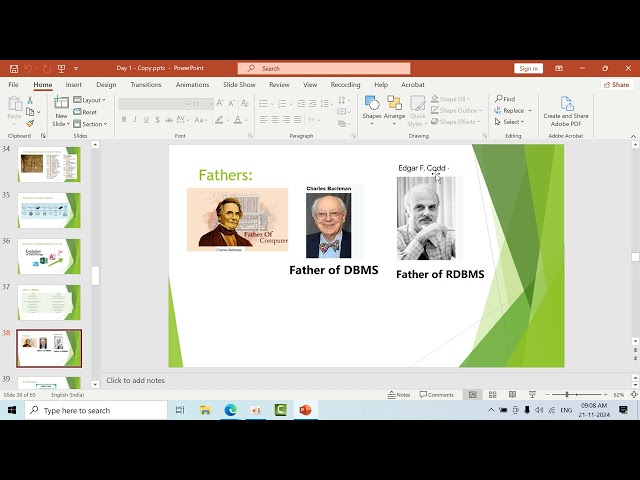Decrease font size icon
Image resolution: width=640 pixels, height=480 pixels.
[231, 103]
